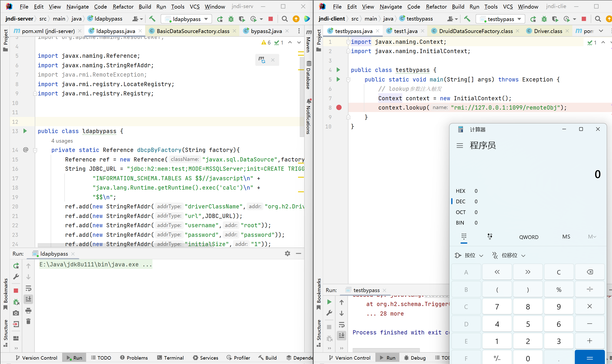Dump threads with the camera icon
The width and height of the screenshot is (612, 364).
click(x=16, y=313)
